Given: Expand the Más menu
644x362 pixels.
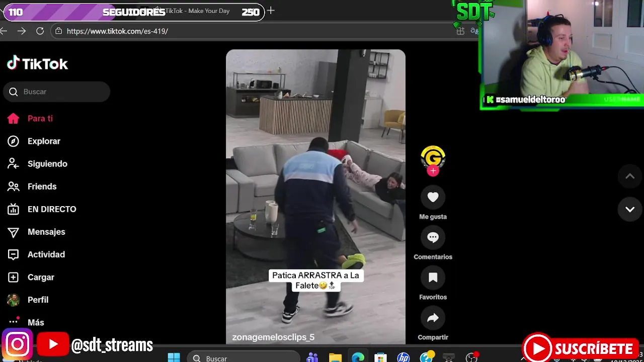Looking at the screenshot, I should tap(36, 322).
